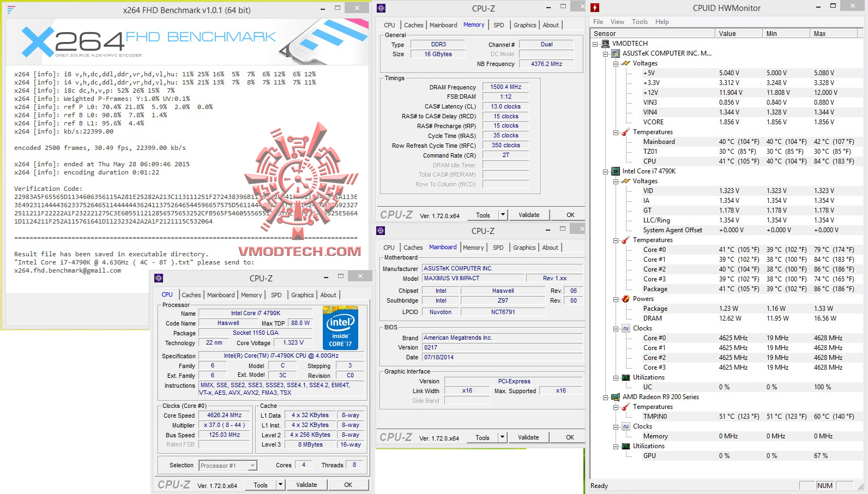The height and width of the screenshot is (494, 868).
Task: Click the Clocks icon under Intel Core i7 4790K
Action: point(626,328)
